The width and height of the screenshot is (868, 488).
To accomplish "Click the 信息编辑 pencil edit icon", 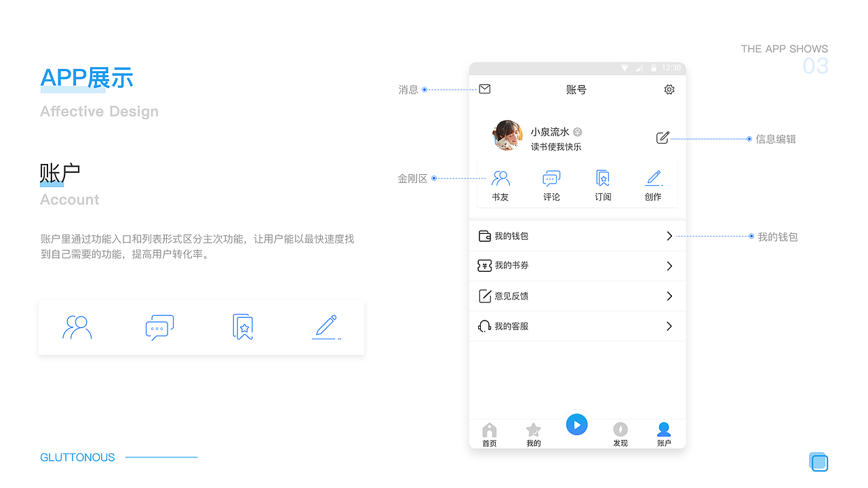I will click(x=663, y=138).
